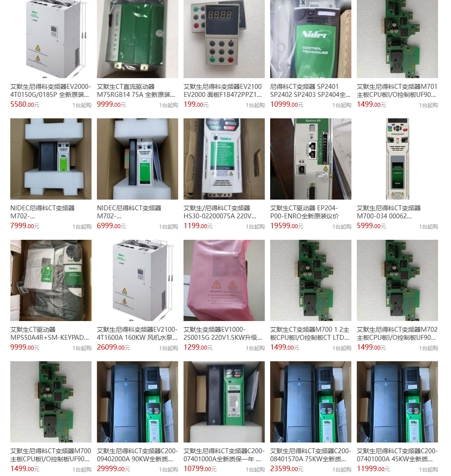Open the M700-034 white drive product image
This screenshot has height=476, width=451.
tap(397, 159)
